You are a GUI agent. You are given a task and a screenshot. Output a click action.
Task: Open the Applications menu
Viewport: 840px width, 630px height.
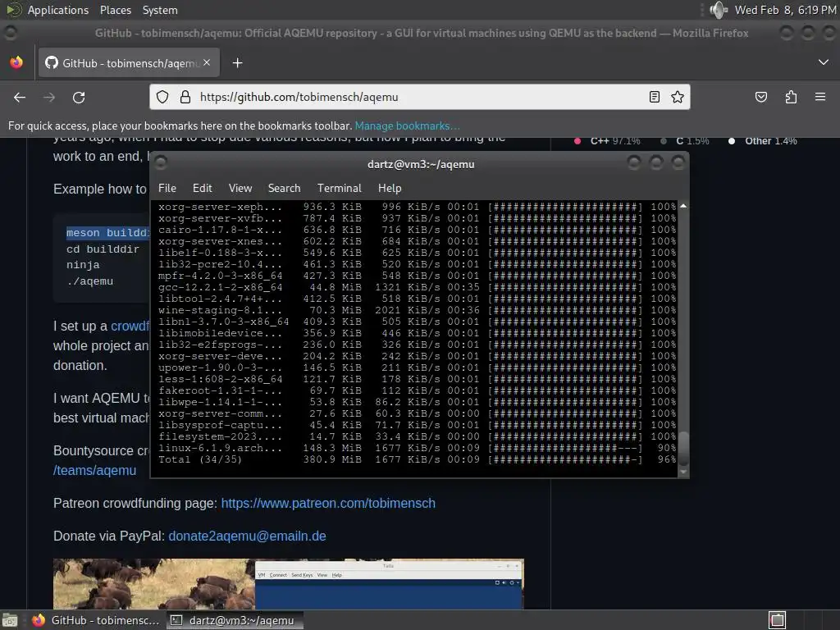click(58, 10)
